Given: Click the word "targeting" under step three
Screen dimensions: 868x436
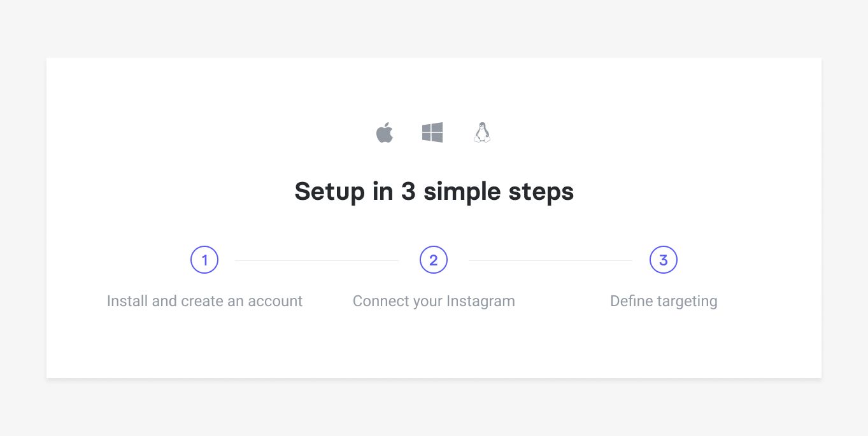Looking at the screenshot, I should [687, 301].
